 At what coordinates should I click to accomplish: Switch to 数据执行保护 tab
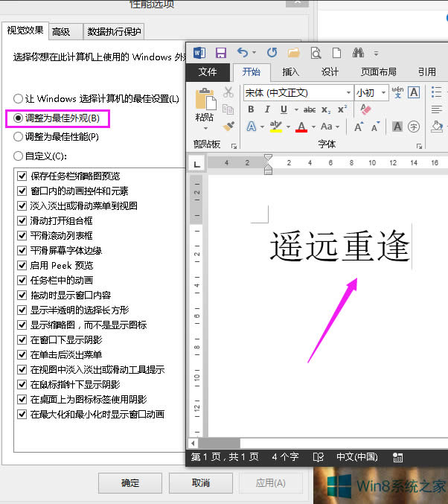click(x=114, y=31)
